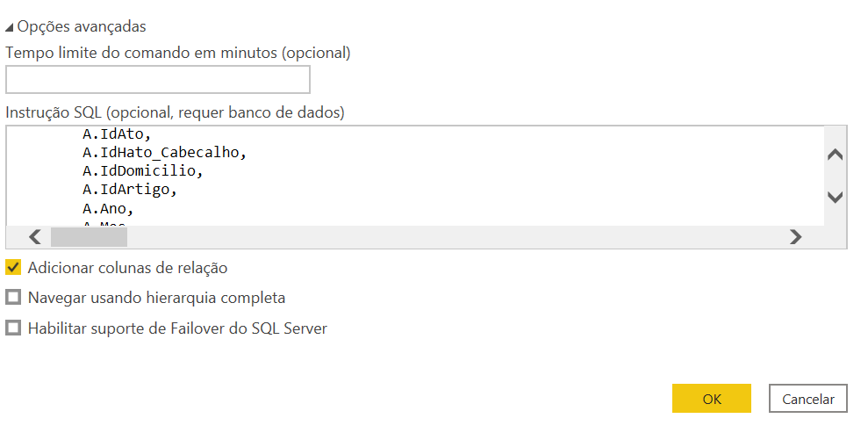Click the SQL box scroll up arrow
This screenshot has width=868, height=440.
point(835,155)
